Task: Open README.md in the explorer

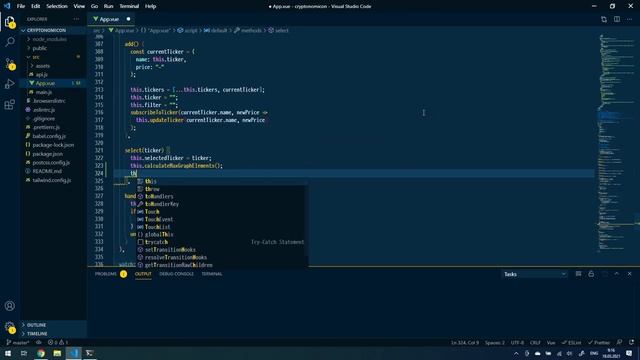Action: [x=53, y=171]
